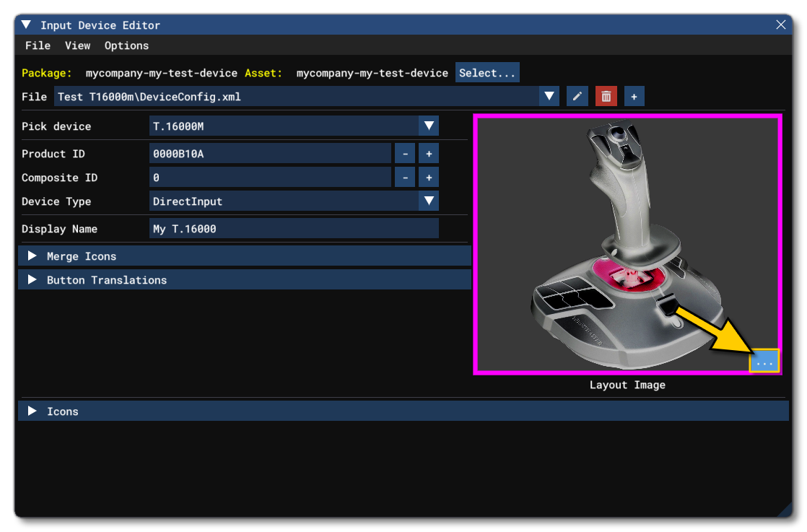Click the Pick device label
The image size is (807, 532).
click(x=56, y=126)
